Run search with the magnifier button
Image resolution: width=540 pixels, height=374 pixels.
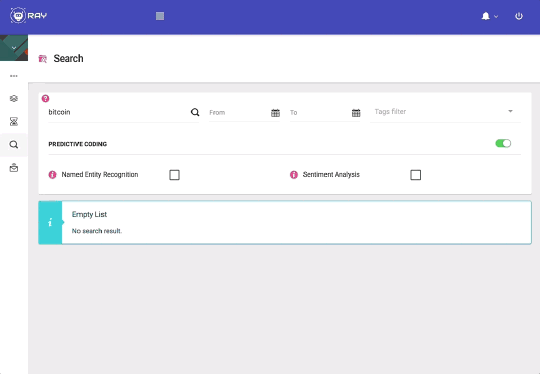pos(195,112)
